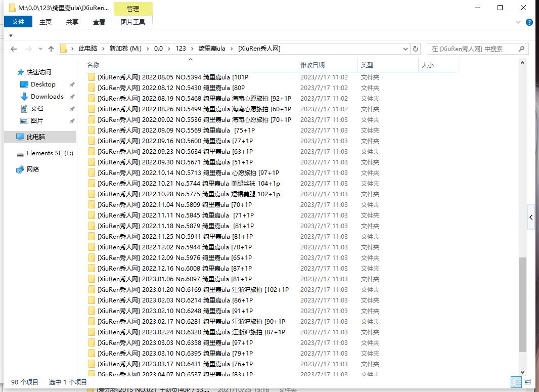Switch to details view layout button
This screenshot has width=539, height=392.
point(516,382)
